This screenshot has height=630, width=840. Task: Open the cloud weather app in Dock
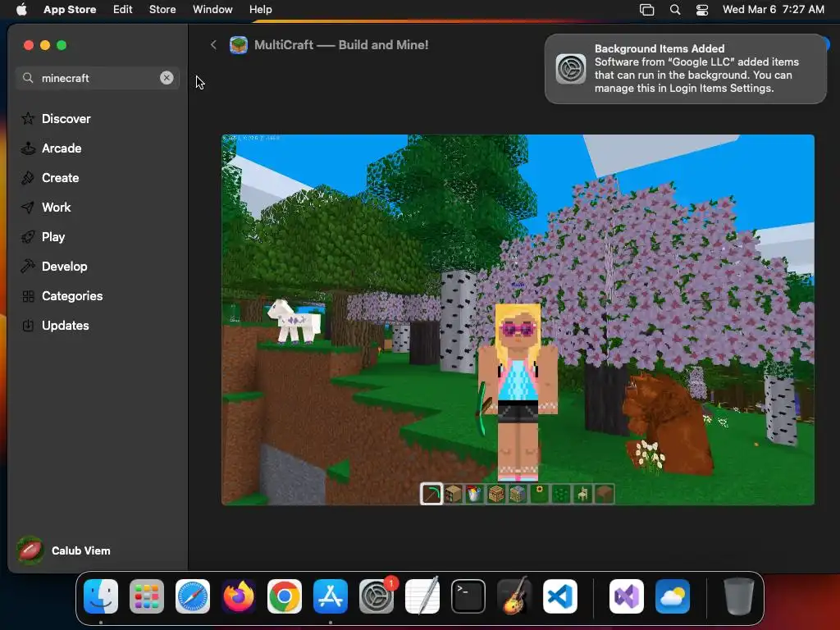click(673, 596)
